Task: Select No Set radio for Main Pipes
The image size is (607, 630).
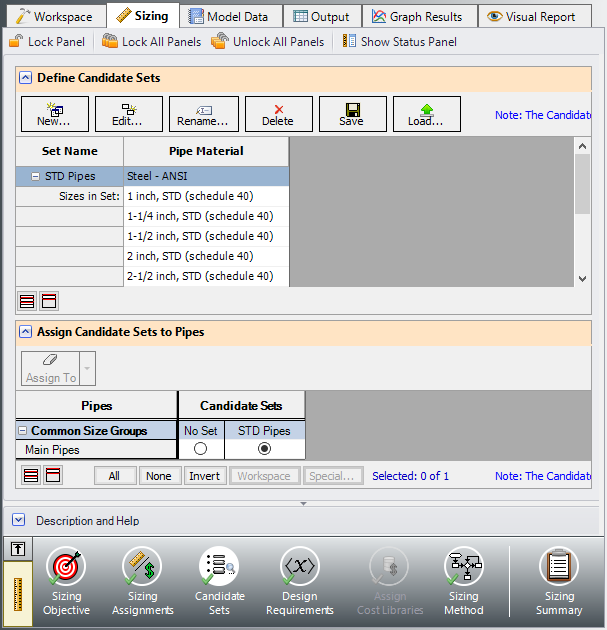Action: tap(200, 448)
